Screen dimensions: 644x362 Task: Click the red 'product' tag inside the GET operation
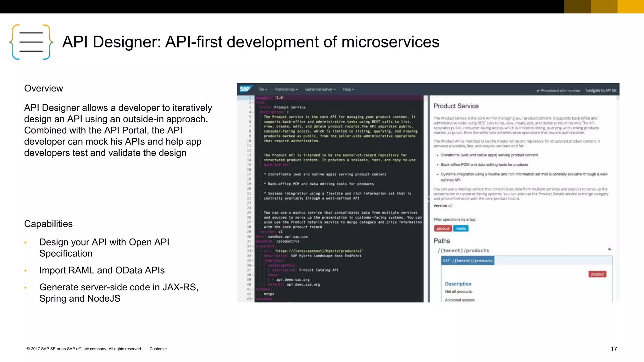click(597, 274)
